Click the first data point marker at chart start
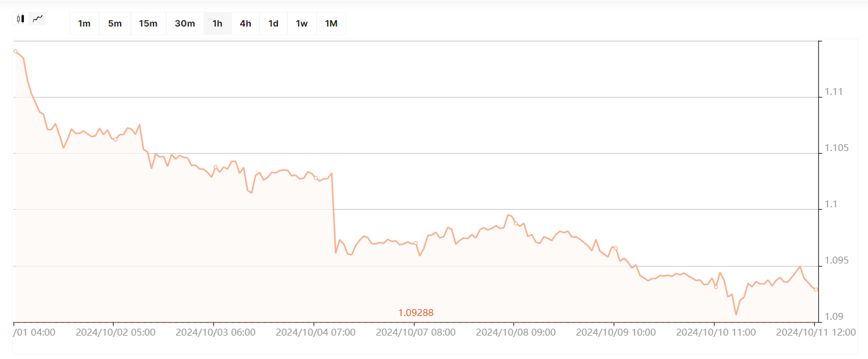The width and height of the screenshot is (868, 359). tap(15, 51)
